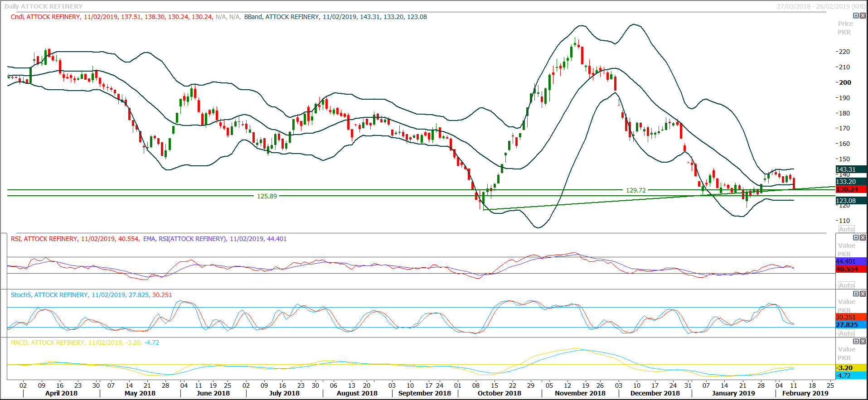Click the 170 level on price axis
Viewport: 868px width, 400px height.
(x=844, y=128)
